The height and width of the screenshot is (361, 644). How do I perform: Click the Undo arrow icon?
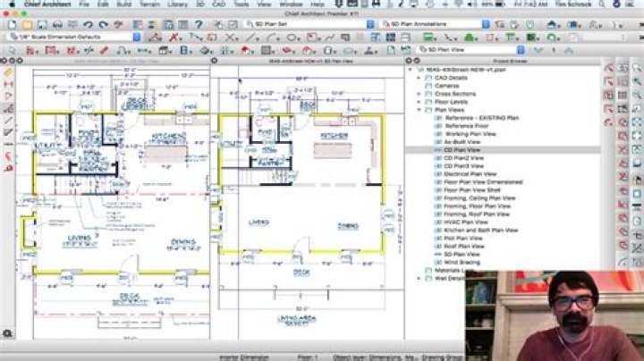pyautogui.click(x=88, y=25)
